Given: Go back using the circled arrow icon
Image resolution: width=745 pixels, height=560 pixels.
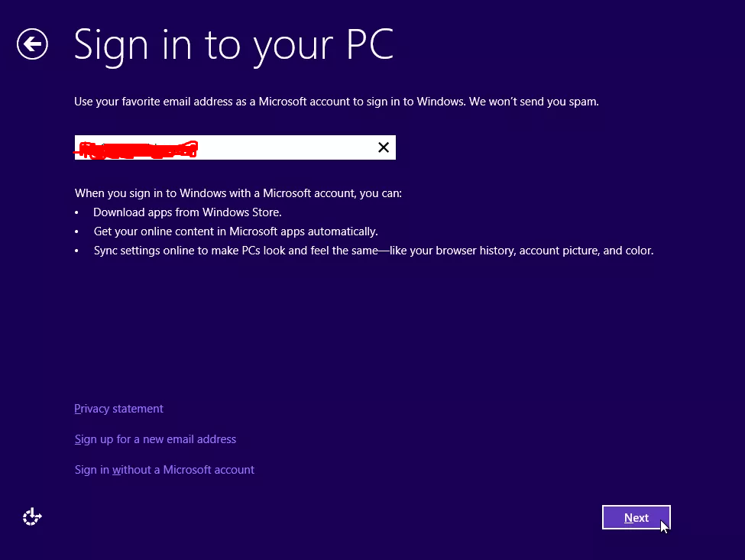Looking at the screenshot, I should pos(32,44).
